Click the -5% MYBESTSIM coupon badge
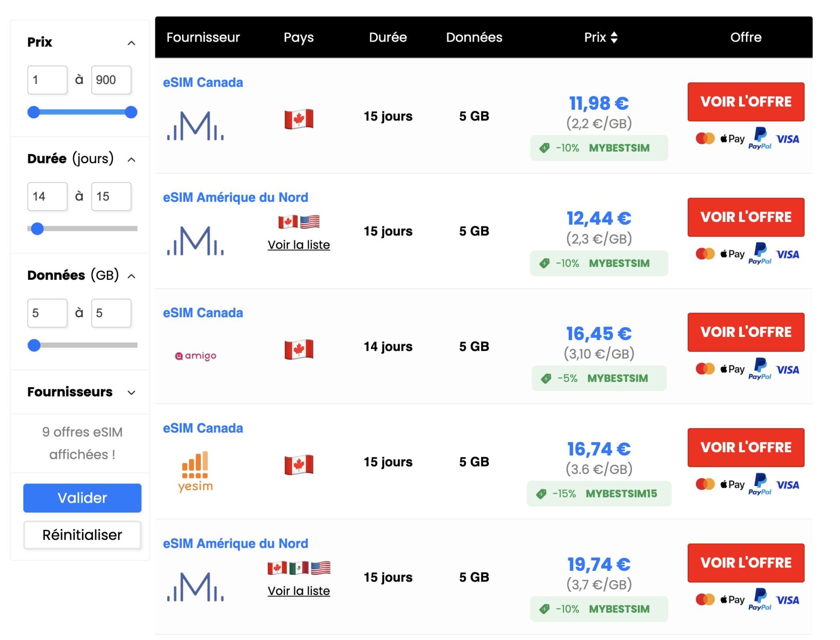 pyautogui.click(x=598, y=378)
